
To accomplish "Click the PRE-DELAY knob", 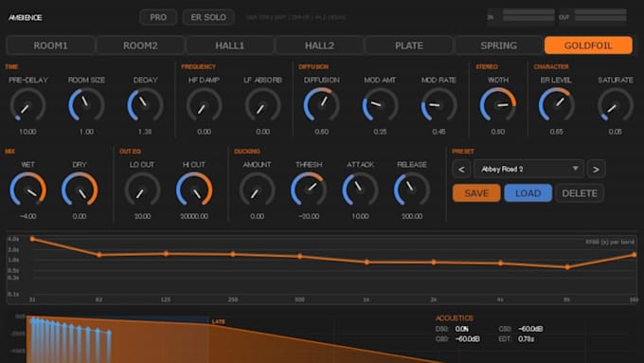I will pyautogui.click(x=27, y=105).
